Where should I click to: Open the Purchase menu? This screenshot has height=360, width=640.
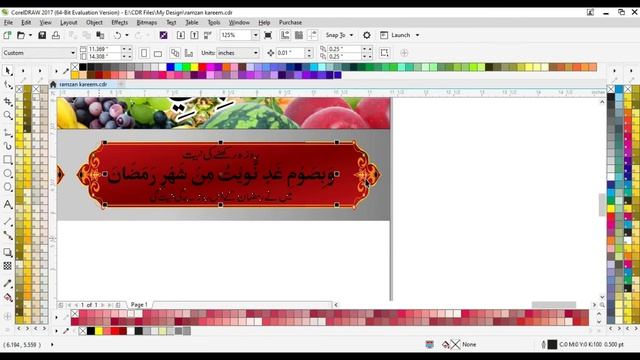[290, 22]
